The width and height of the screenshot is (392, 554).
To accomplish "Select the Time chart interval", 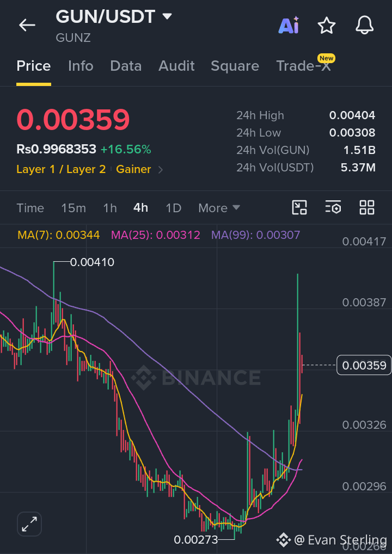I will (30, 208).
